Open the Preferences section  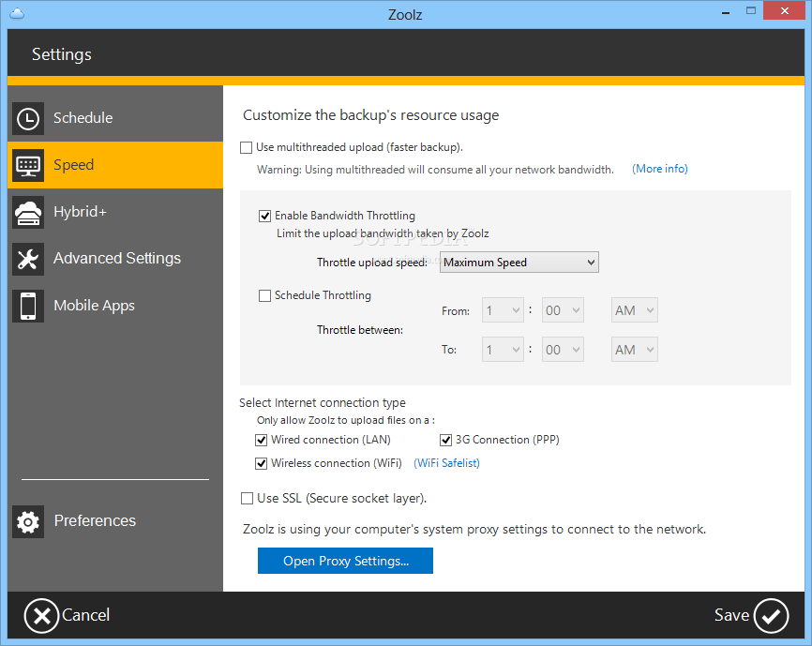pyautogui.click(x=115, y=521)
